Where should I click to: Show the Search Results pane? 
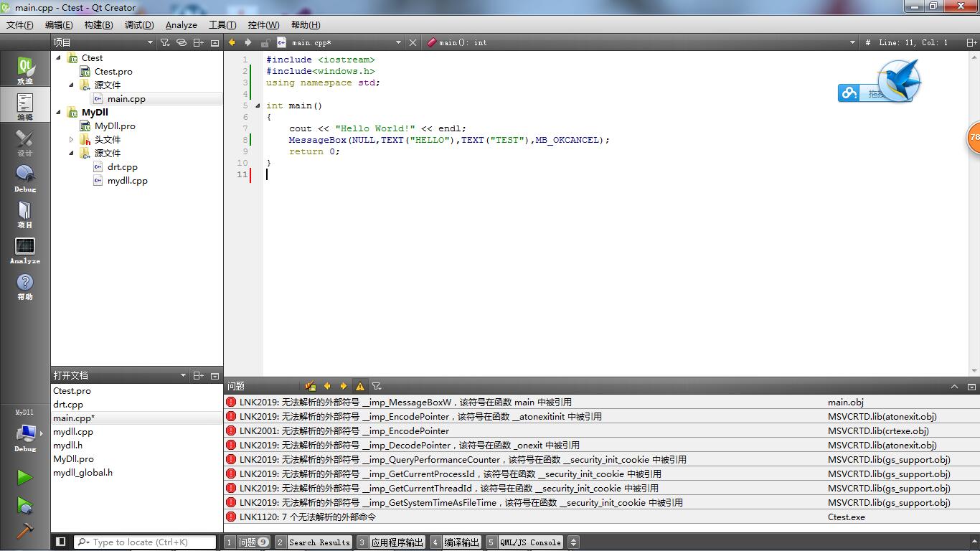point(314,542)
